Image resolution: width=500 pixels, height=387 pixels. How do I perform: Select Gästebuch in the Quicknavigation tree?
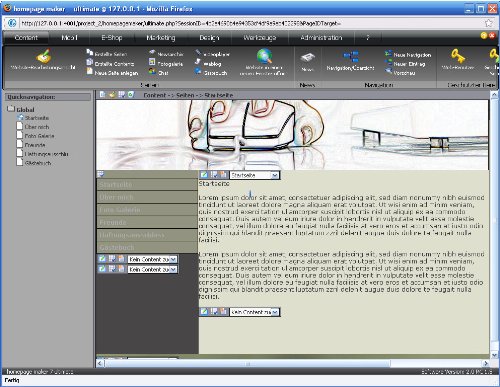[38, 163]
